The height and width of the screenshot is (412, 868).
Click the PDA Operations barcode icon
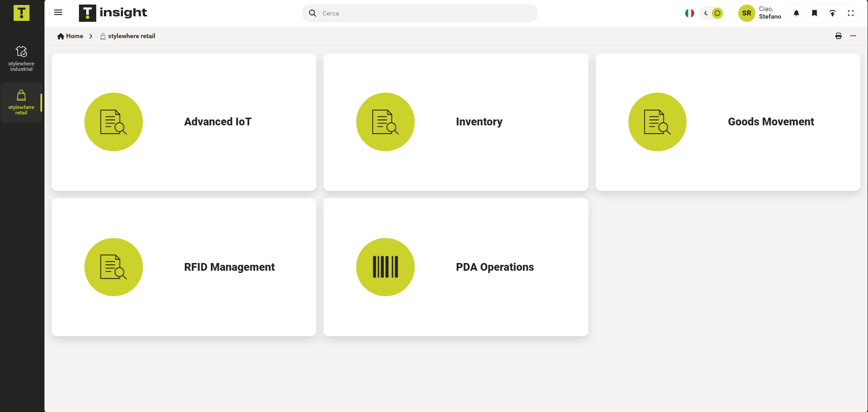tap(385, 267)
